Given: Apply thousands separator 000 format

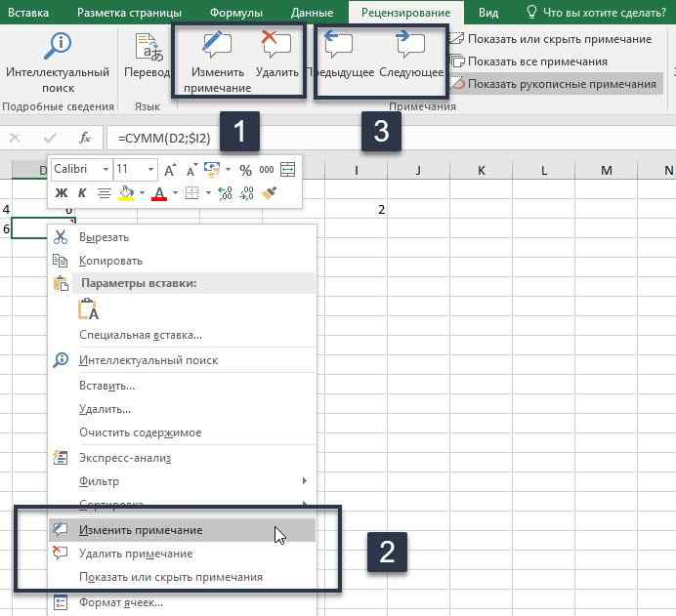Looking at the screenshot, I should [x=267, y=170].
